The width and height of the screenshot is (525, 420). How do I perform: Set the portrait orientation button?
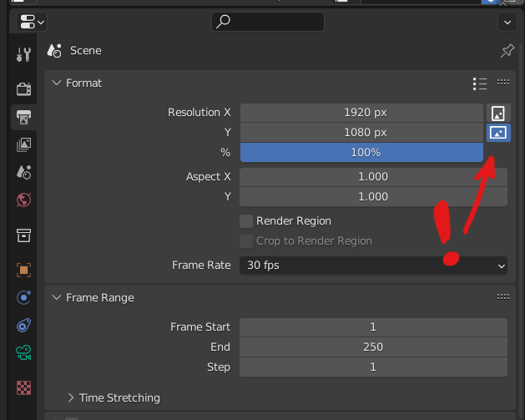[x=498, y=114]
